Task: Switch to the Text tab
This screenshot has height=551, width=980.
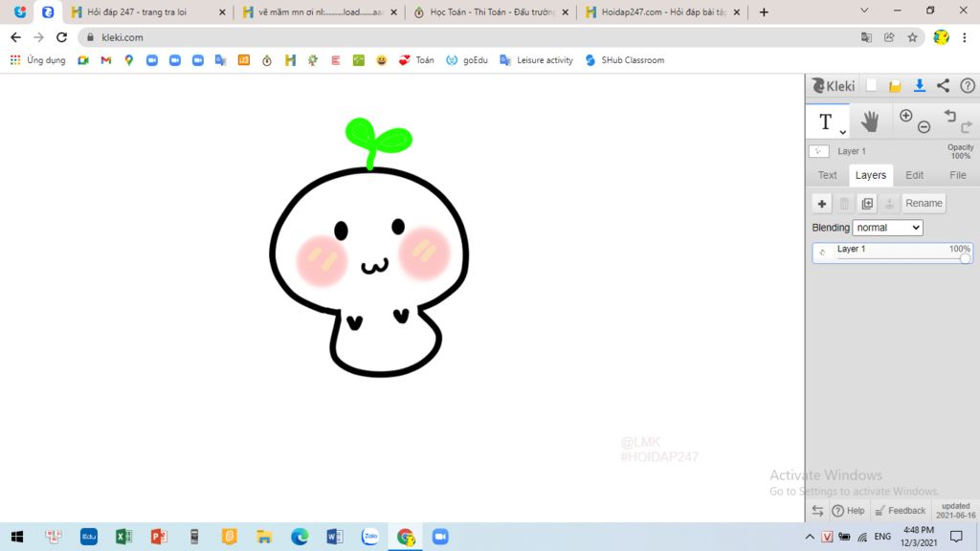Action: click(827, 176)
